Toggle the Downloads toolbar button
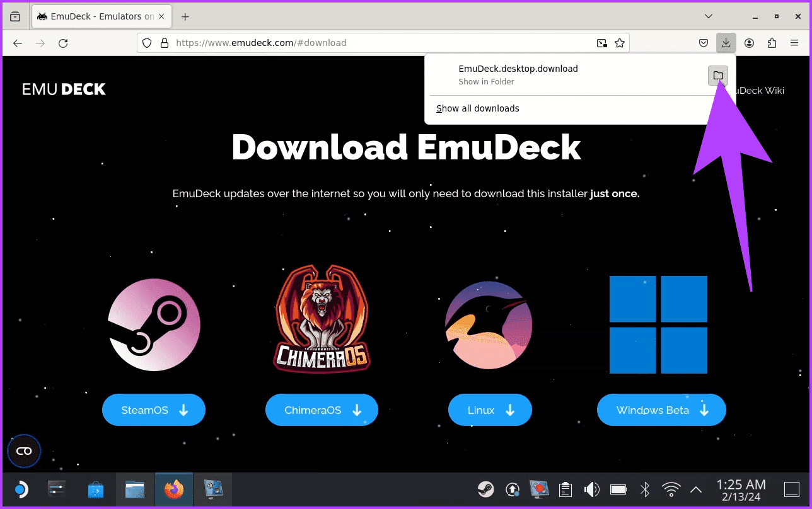This screenshot has height=509, width=812. coord(726,43)
